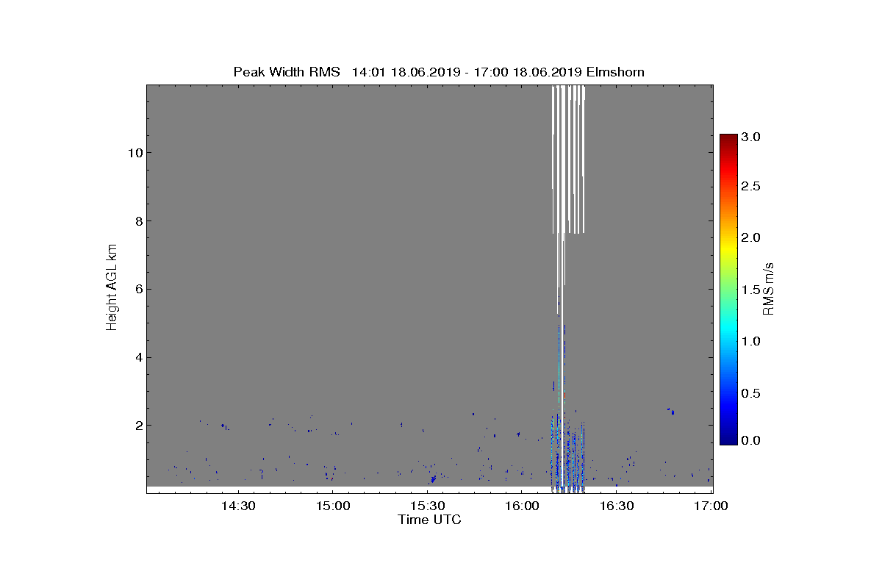Click the 15:00 time tick label
This screenshot has height=588, width=882.
pyautogui.click(x=332, y=506)
